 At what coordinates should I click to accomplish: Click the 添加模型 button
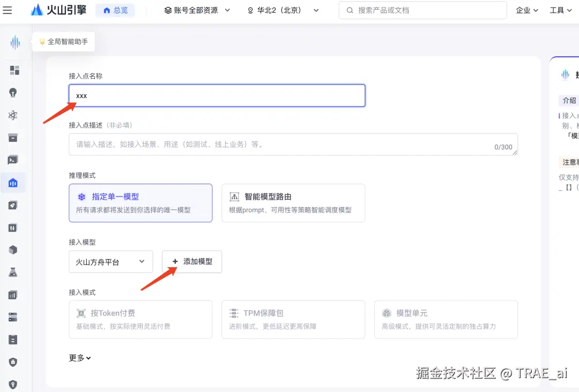(192, 262)
